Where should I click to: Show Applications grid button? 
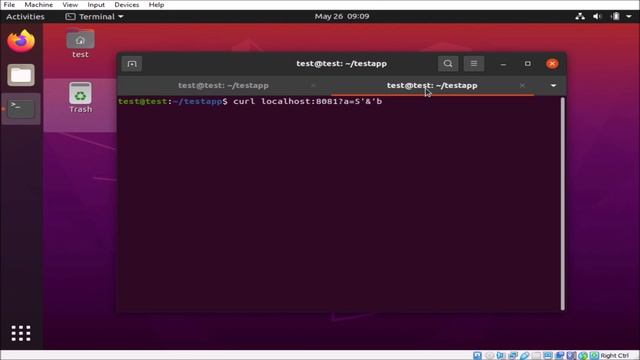(x=21, y=333)
